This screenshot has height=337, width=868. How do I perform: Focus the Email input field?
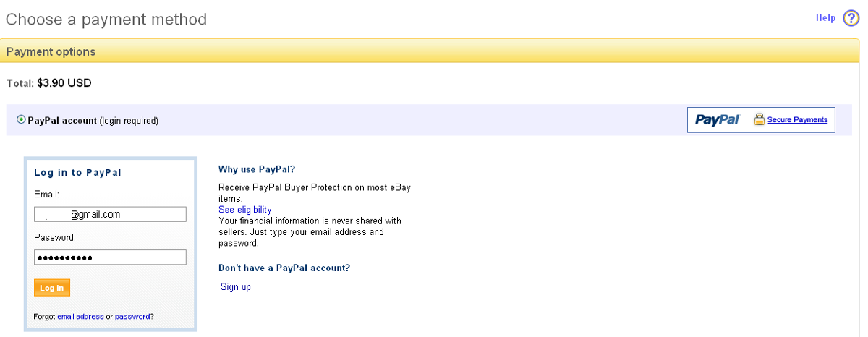(x=110, y=214)
